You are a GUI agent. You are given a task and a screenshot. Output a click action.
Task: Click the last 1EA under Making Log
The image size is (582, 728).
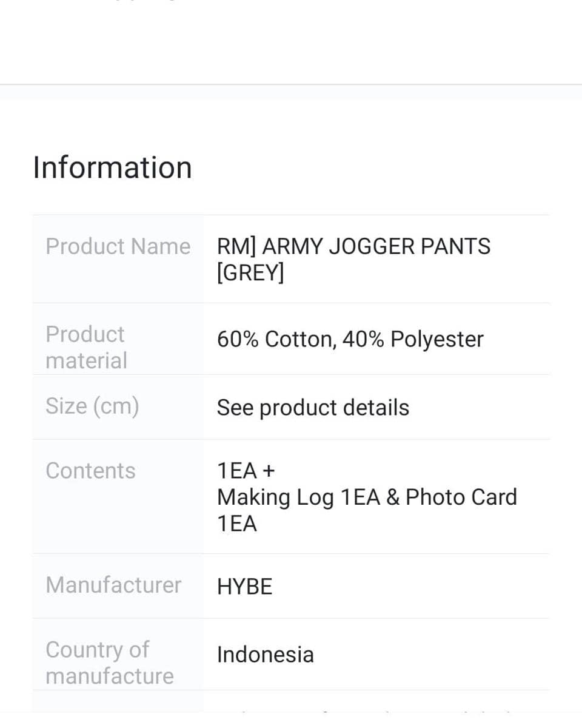pyautogui.click(x=237, y=524)
